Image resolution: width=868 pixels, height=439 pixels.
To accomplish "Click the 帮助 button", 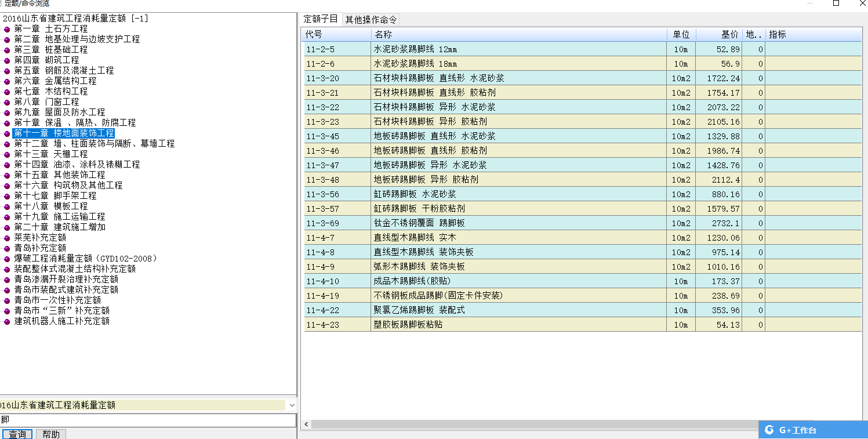I will pos(51,434).
